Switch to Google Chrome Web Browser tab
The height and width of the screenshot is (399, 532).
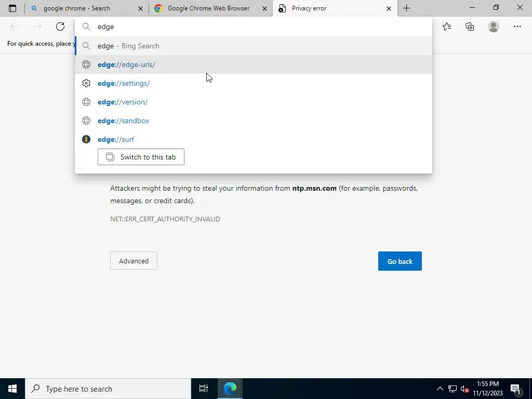[210, 8]
